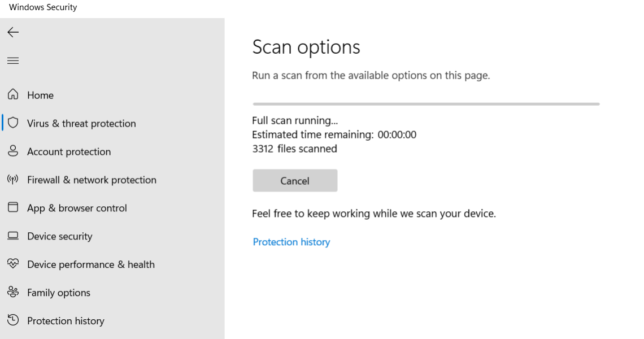This screenshot has width=644, height=339.
Task: Click the Protection history clock icon in sidebar
Action: (13, 320)
